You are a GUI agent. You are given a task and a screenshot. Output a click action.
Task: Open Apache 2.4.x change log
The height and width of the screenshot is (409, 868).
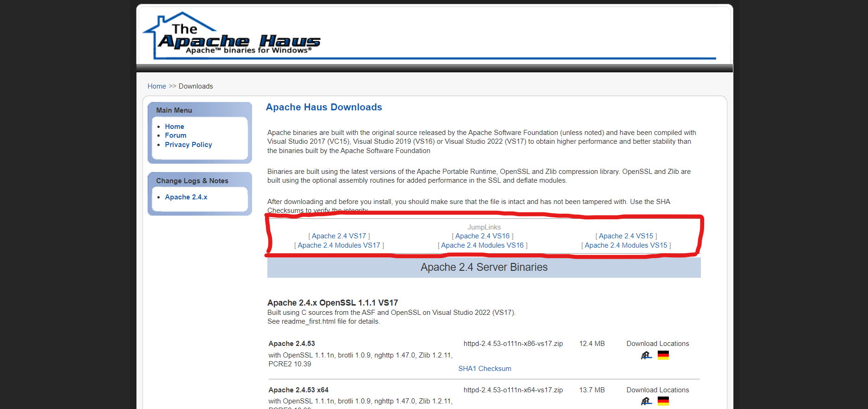click(186, 197)
